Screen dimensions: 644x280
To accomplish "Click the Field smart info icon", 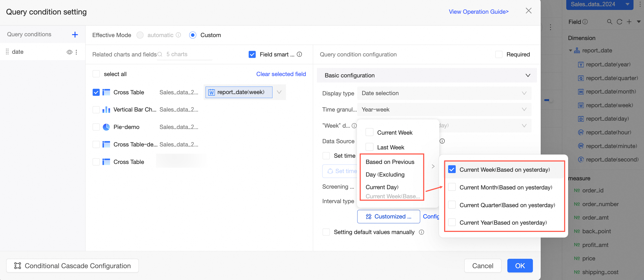I will click(299, 54).
